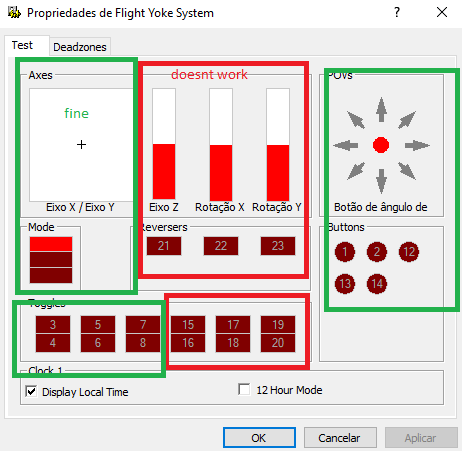The image size is (462, 451).
Task: Click the POV upper-right diagonal arrow
Action: 407,120
